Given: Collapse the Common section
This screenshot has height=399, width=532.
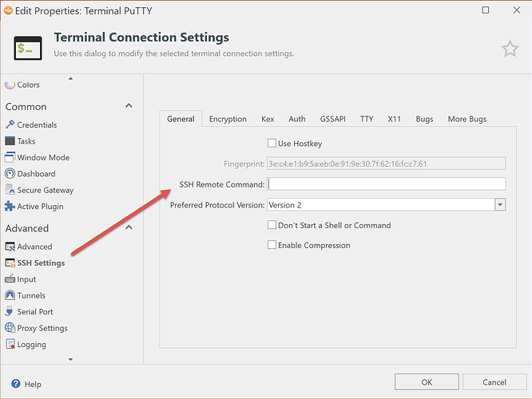Looking at the screenshot, I should point(129,106).
